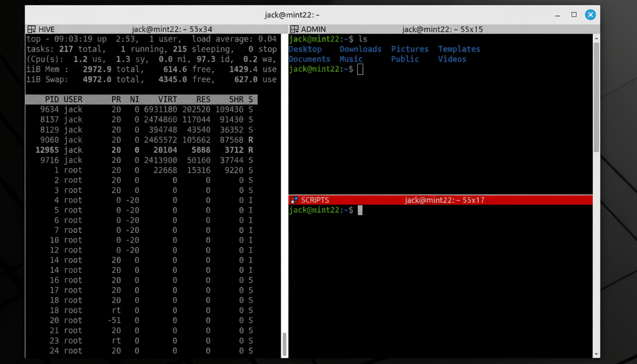Minimize the terminal window
The height and width of the screenshot is (364, 637).
[558, 15]
